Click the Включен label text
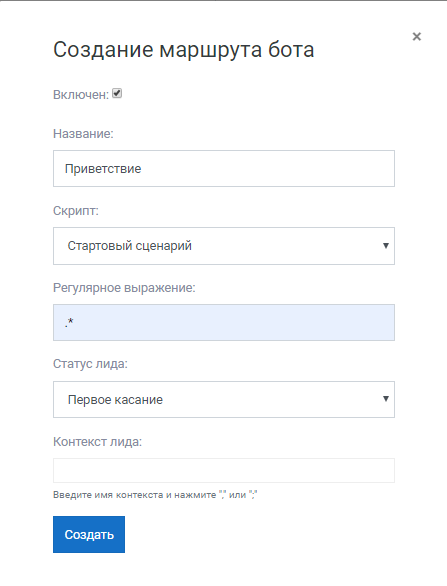The height and width of the screenshot is (586, 447). 81,95
